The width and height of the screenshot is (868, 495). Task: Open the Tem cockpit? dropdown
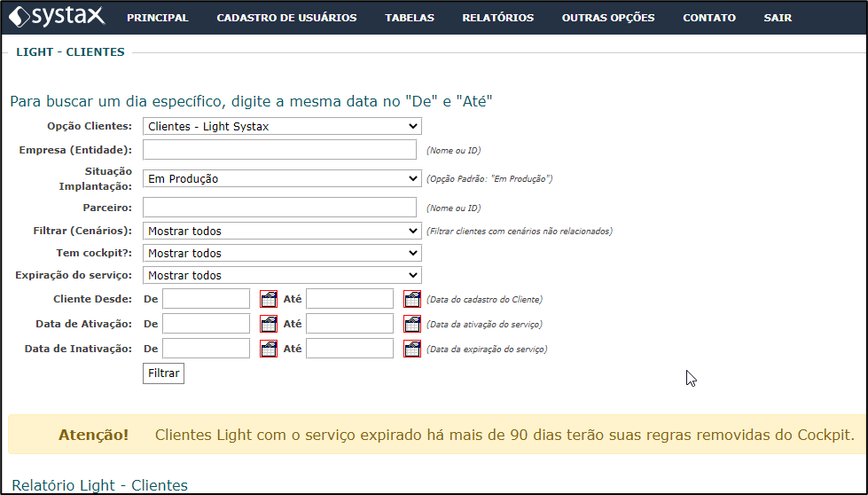pos(282,253)
